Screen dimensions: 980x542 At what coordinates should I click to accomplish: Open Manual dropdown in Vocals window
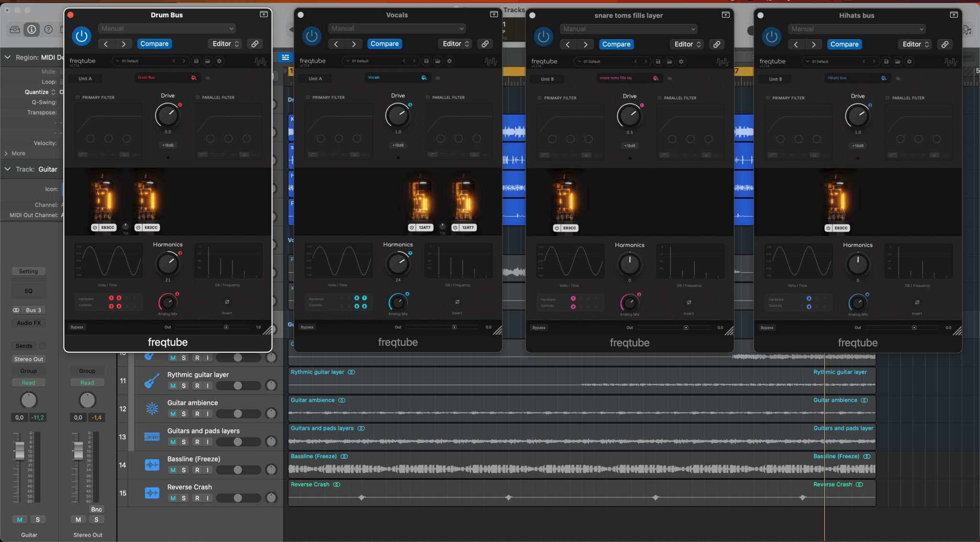[397, 29]
